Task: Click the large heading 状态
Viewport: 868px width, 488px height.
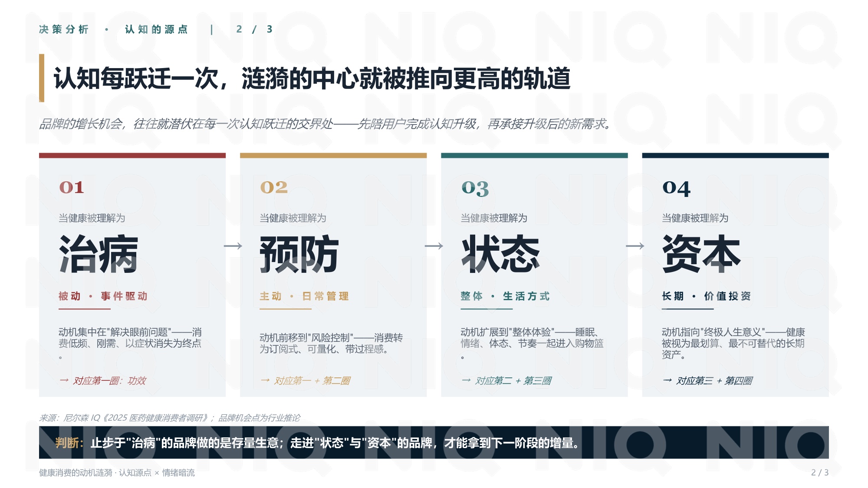Action: tap(500, 254)
